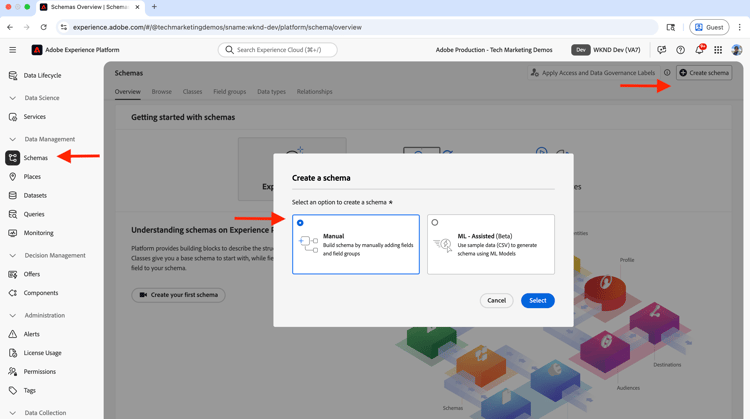Open the hamburger navigation menu
The height and width of the screenshot is (419, 750).
point(13,50)
